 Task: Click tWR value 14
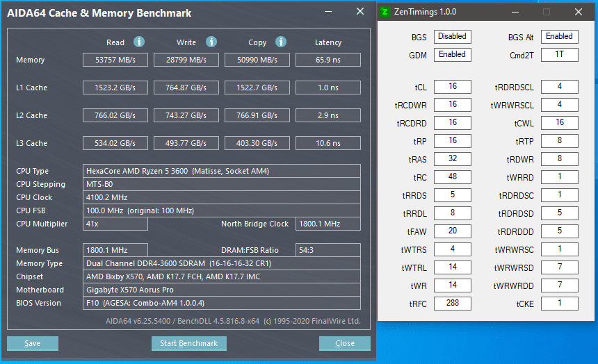(452, 285)
